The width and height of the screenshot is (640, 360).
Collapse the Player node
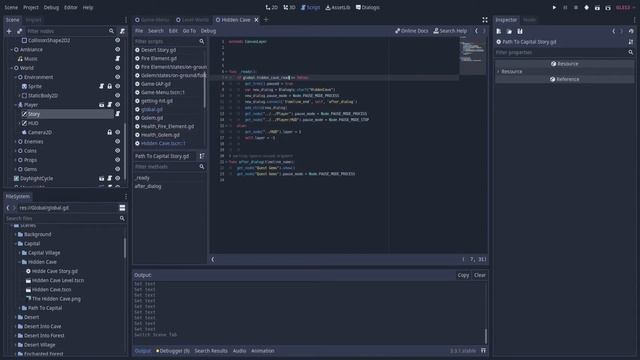(x=16, y=105)
